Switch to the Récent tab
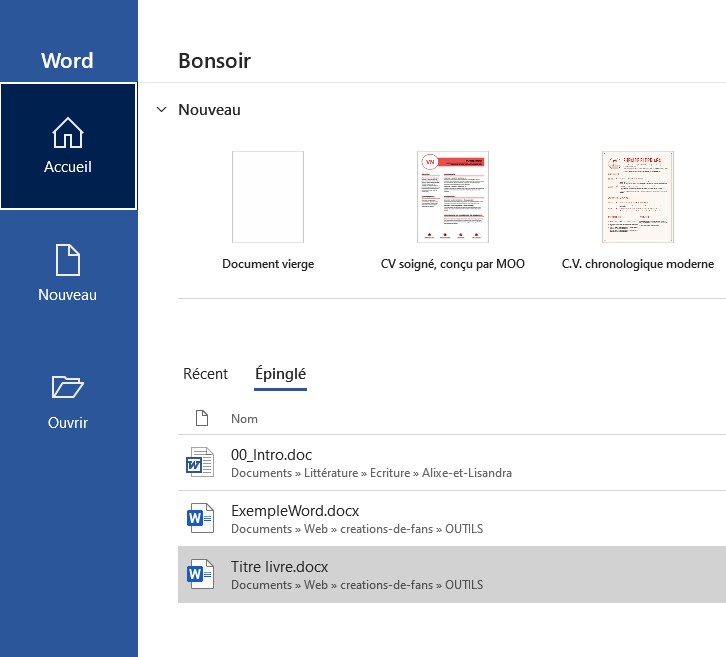The height and width of the screenshot is (657, 726). click(x=205, y=374)
